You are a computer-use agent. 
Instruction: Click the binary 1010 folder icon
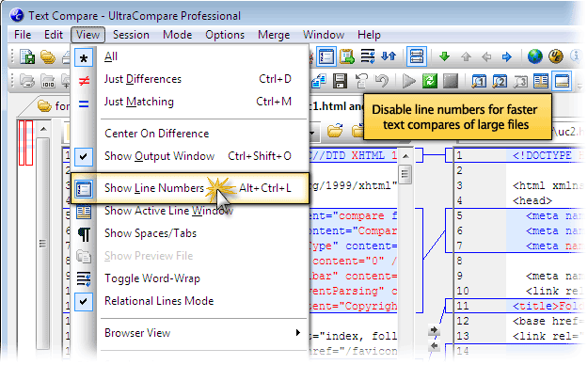click(48, 81)
